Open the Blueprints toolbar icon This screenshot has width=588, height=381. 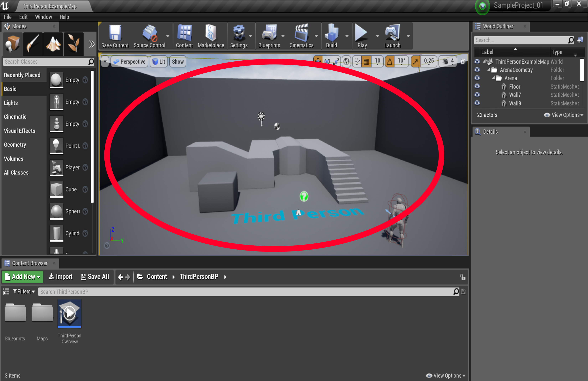click(269, 35)
